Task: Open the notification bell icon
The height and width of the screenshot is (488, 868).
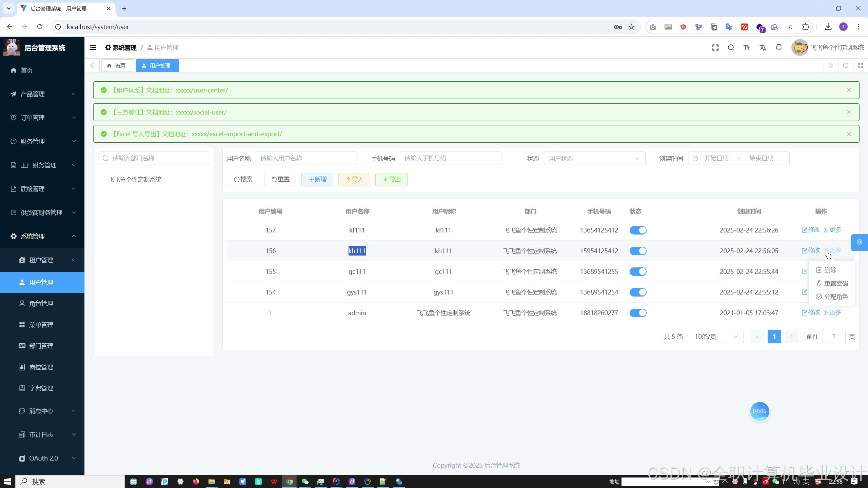Action: (779, 47)
